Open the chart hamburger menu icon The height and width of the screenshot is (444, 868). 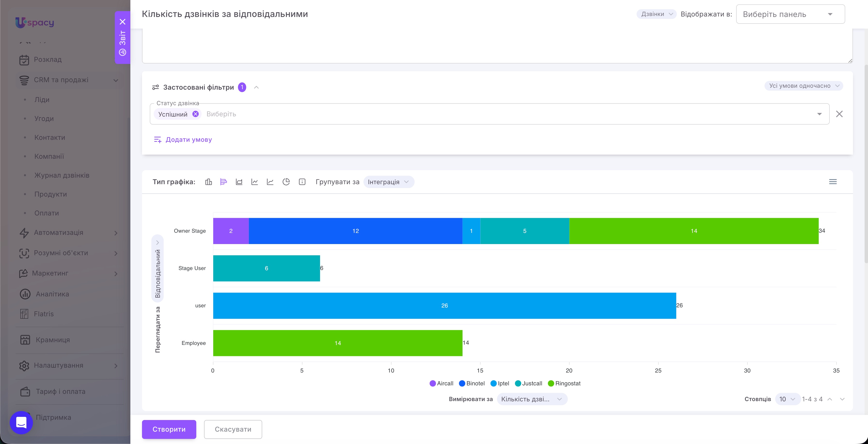[833, 182]
